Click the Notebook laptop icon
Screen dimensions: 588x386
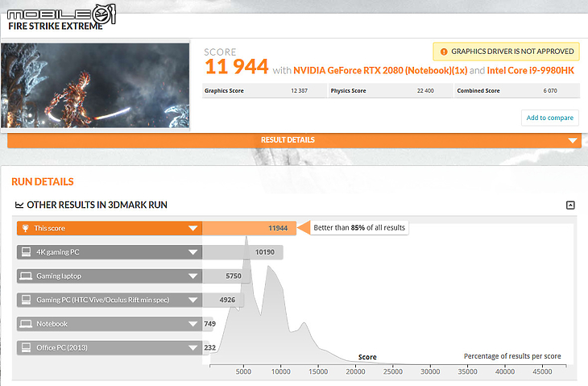coord(26,324)
